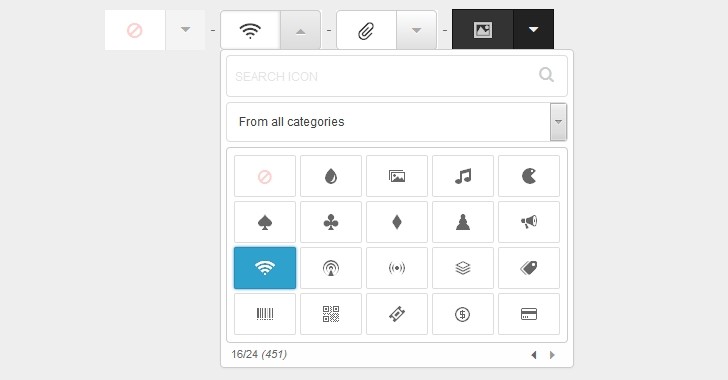Select the empty no-icon option in grid
The height and width of the screenshot is (380, 728).
(265, 176)
